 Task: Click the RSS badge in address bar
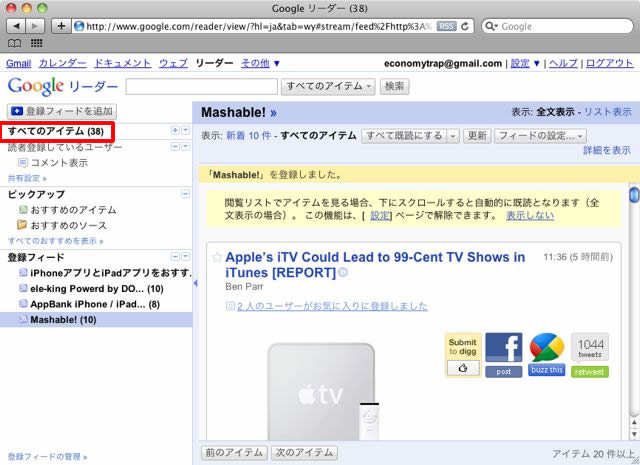(x=446, y=26)
